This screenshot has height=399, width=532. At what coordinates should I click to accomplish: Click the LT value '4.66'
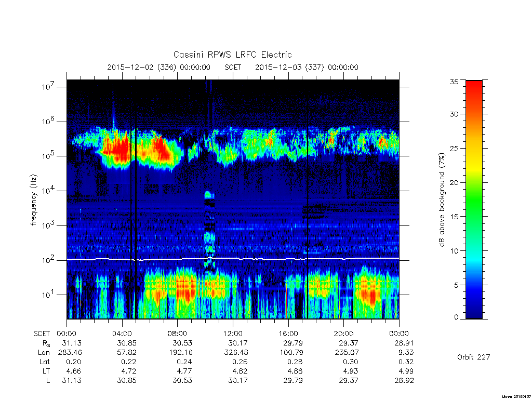point(74,371)
